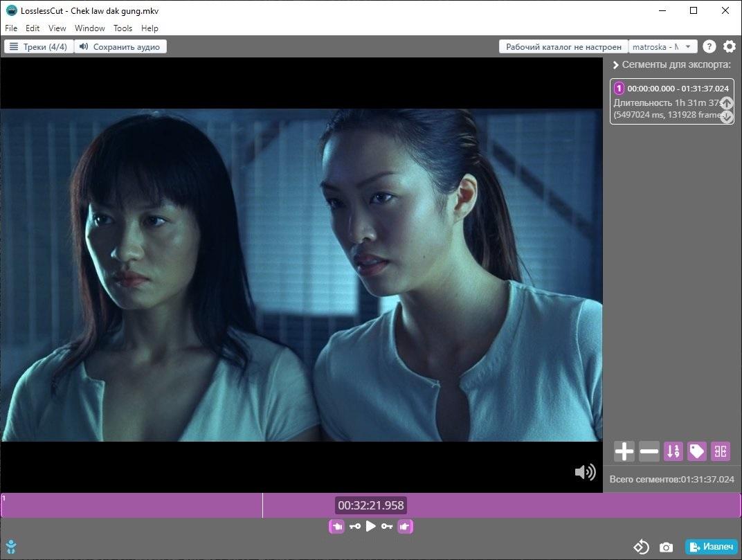Collapse the Сегменты для экспорта panel
742x560 pixels.
click(615, 65)
